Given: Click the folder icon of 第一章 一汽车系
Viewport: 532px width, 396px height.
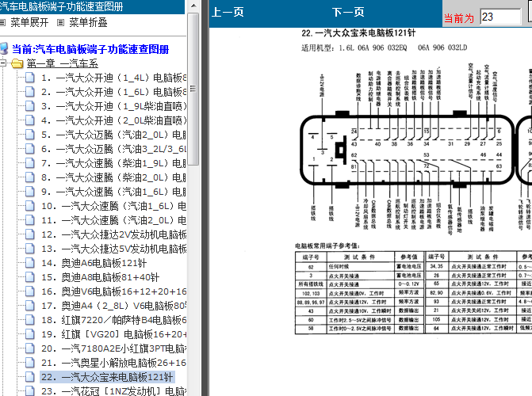Looking at the screenshot, I should point(17,63).
